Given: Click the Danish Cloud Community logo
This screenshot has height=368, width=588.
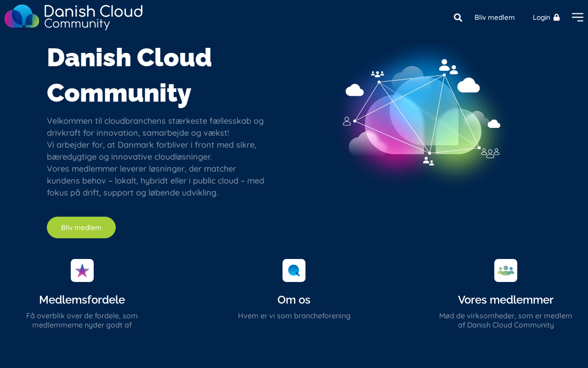Looking at the screenshot, I should click(x=73, y=17).
